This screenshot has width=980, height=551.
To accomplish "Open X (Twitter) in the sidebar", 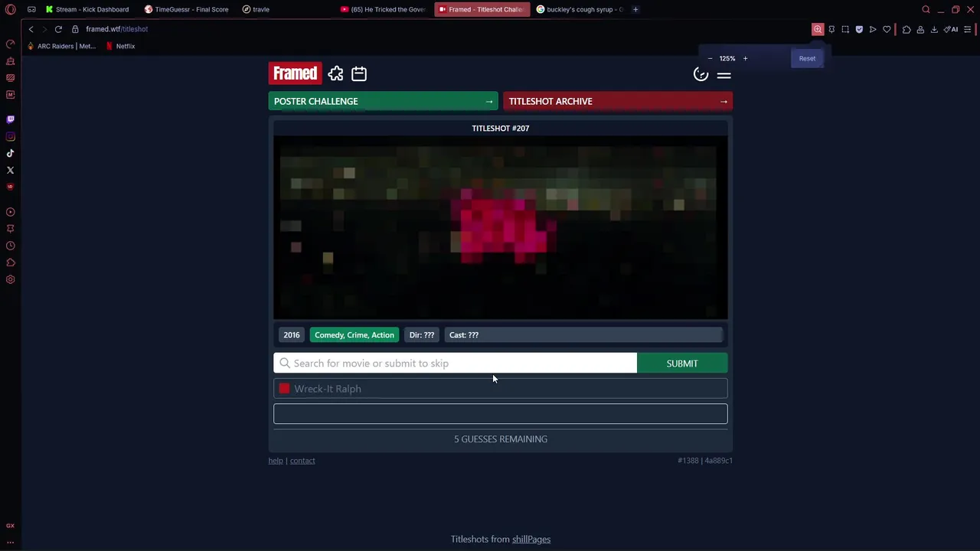I will (x=10, y=170).
